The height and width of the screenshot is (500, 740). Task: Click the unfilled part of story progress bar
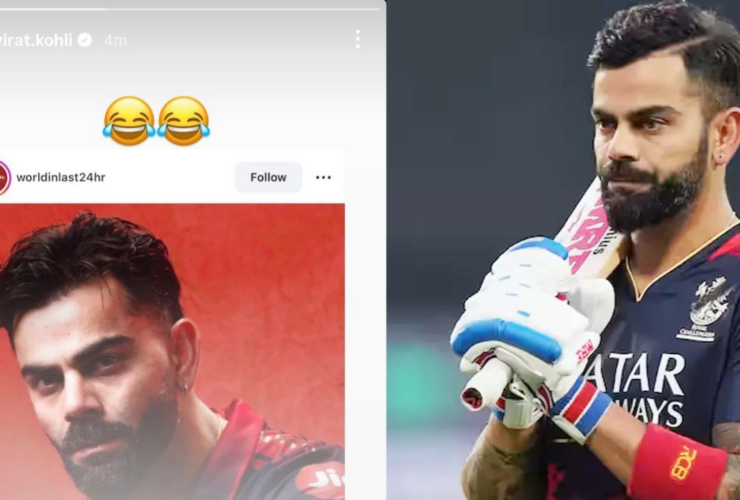tap(243, 9)
